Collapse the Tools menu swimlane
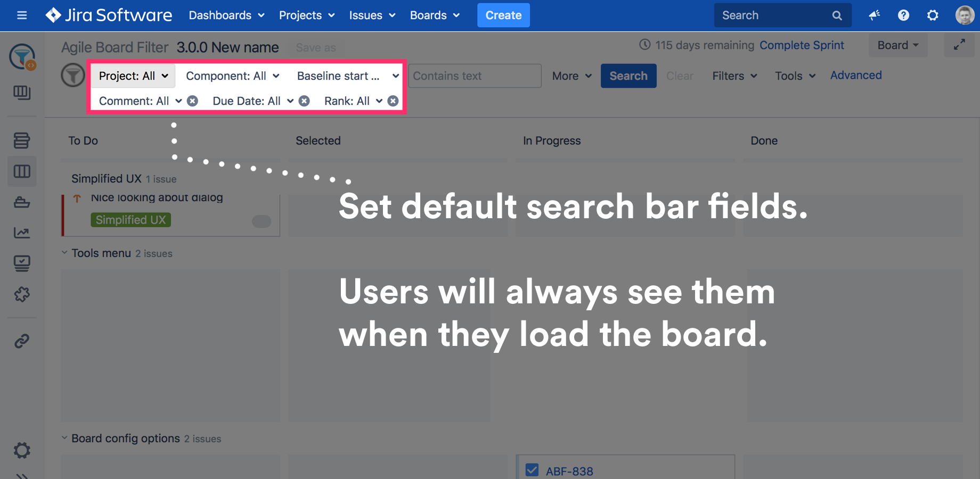 [x=64, y=253]
